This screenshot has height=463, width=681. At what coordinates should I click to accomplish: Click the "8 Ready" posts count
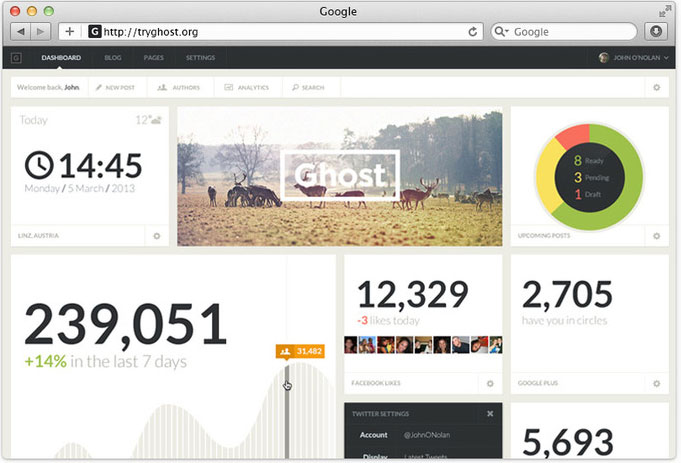588,161
